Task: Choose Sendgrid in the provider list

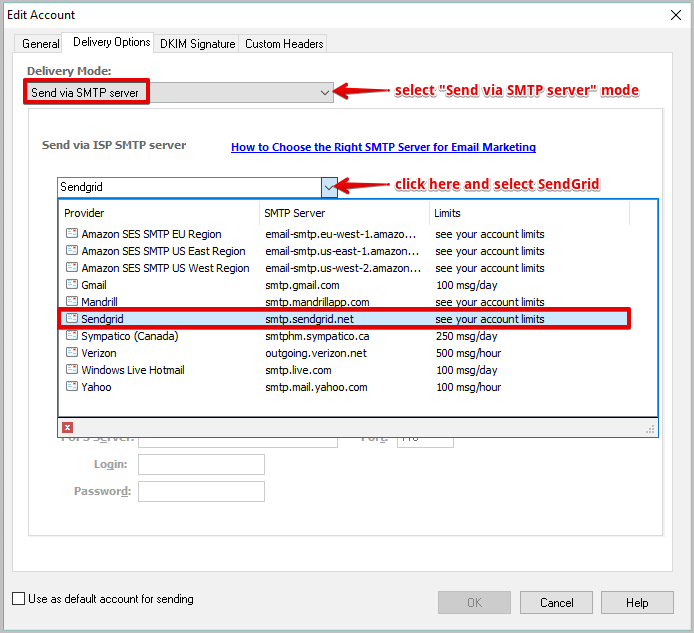Action: pyautogui.click(x=344, y=319)
